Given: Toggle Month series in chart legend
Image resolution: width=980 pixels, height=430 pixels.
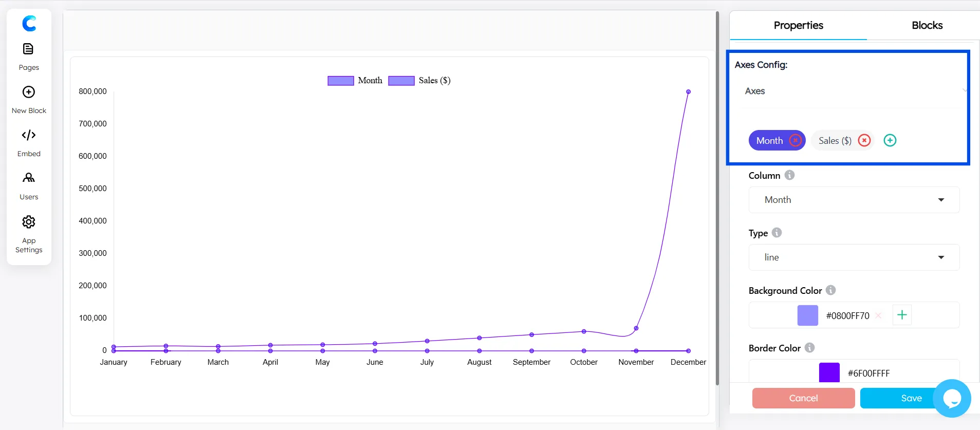Looking at the screenshot, I should click(355, 81).
